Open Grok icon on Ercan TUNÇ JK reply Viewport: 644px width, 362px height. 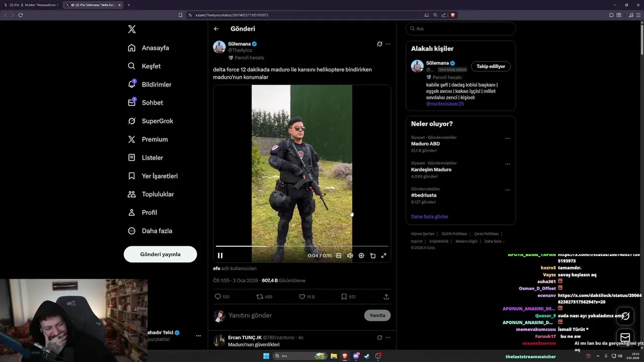(380, 337)
